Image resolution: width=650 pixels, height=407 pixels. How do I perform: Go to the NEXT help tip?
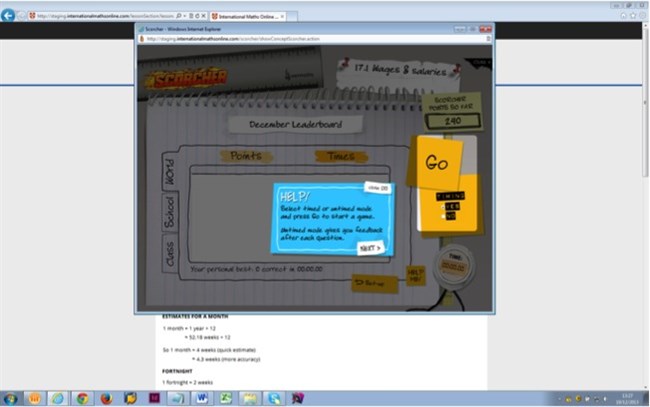tap(370, 248)
